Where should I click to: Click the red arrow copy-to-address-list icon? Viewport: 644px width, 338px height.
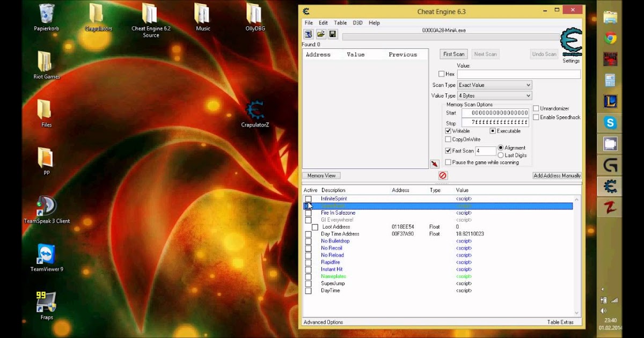tap(434, 164)
